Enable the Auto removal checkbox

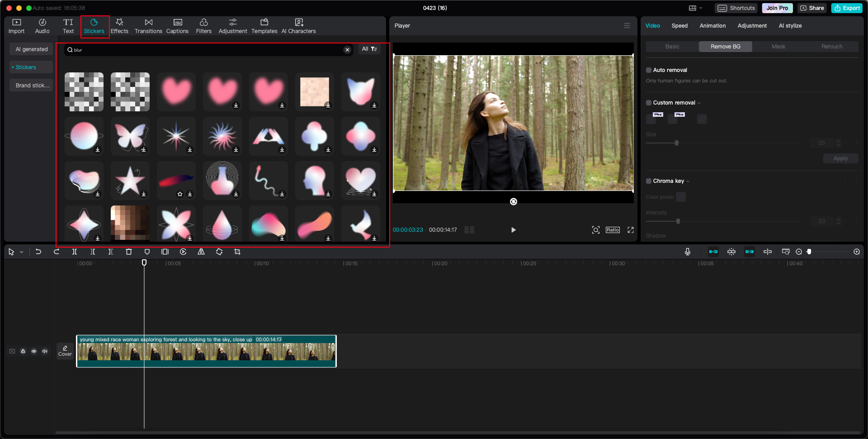649,70
